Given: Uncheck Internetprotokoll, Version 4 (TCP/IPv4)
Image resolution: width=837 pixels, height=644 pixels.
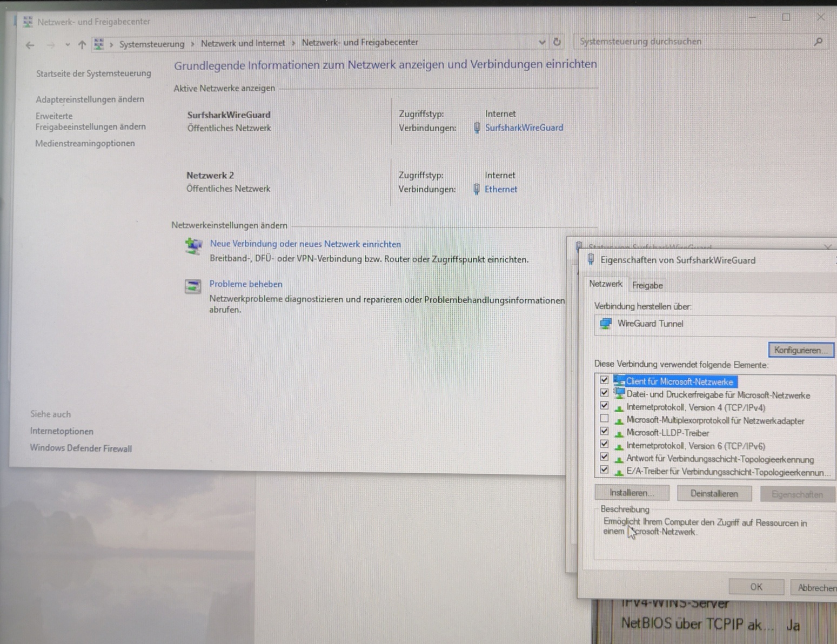Looking at the screenshot, I should click(604, 406).
